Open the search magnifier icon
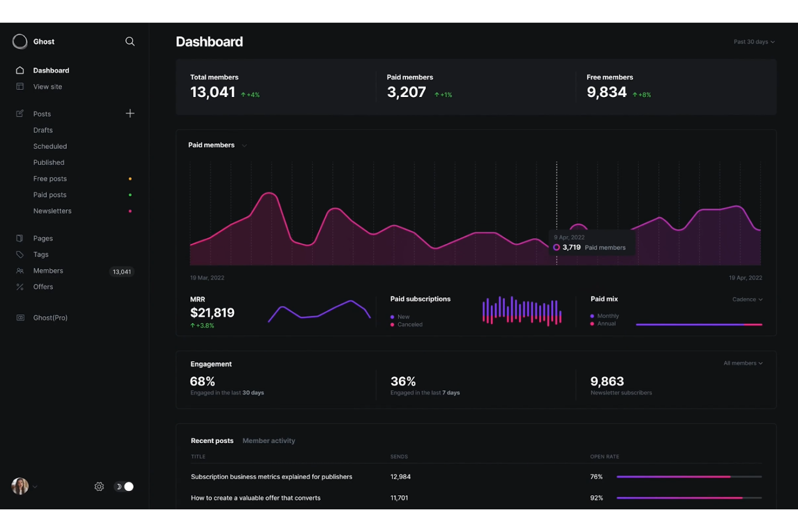798x532 pixels. coord(130,42)
